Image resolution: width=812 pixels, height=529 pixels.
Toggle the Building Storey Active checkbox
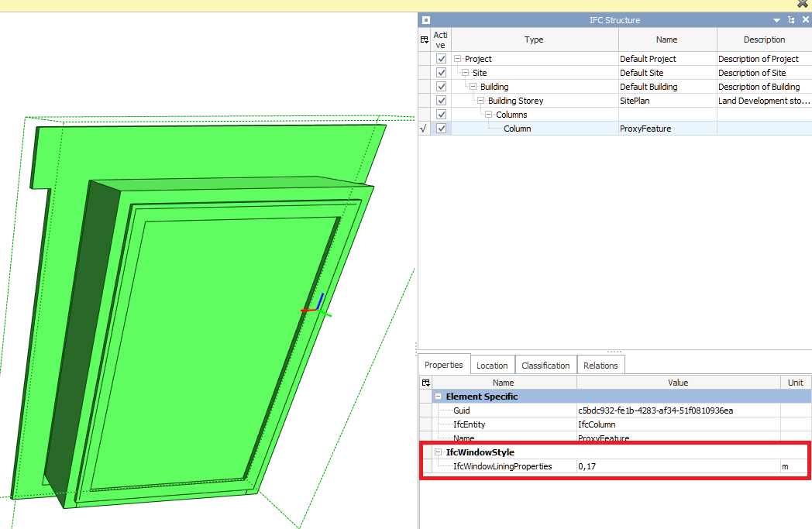[x=441, y=101]
